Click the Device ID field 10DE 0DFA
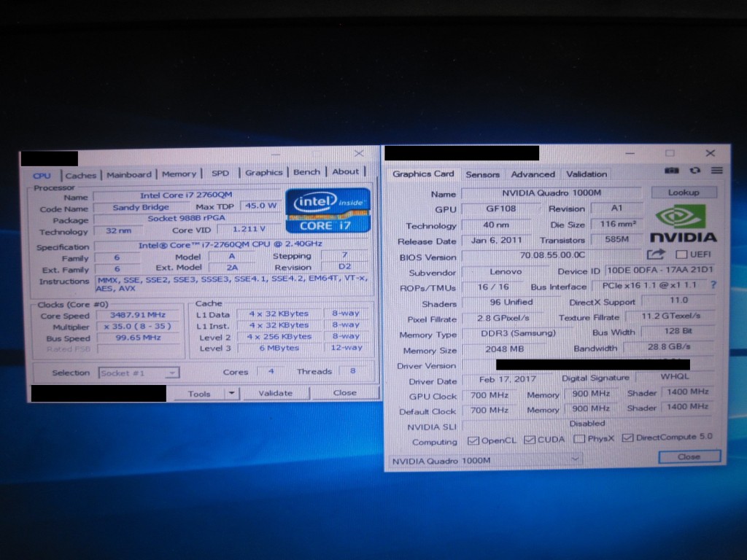 pyautogui.click(x=660, y=270)
